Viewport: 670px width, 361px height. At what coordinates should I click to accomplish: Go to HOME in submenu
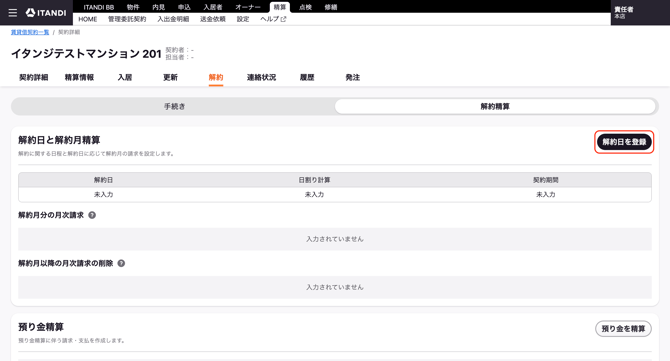(88, 19)
